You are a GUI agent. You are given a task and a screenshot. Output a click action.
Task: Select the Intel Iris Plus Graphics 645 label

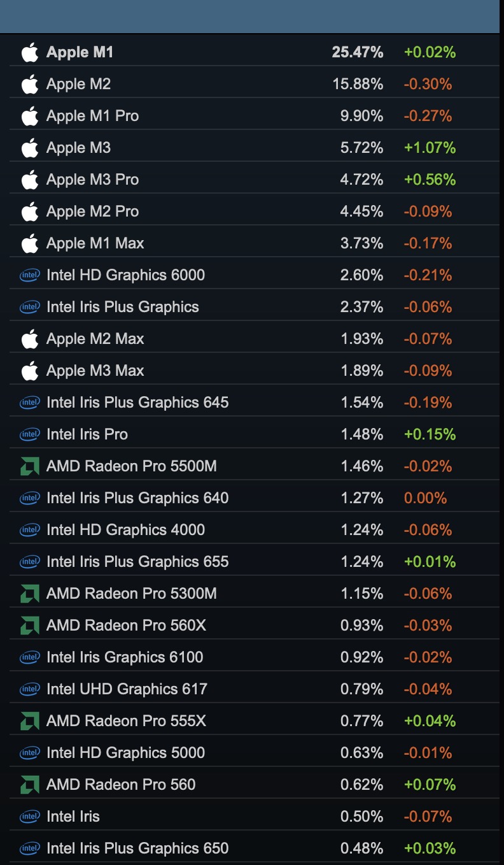(x=137, y=403)
